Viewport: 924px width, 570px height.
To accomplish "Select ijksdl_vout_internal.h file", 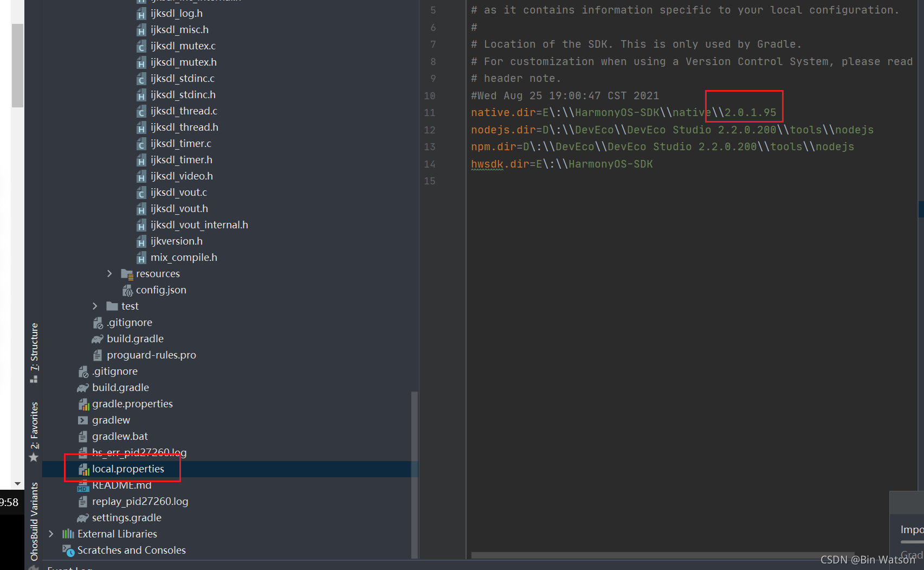I will pyautogui.click(x=199, y=225).
